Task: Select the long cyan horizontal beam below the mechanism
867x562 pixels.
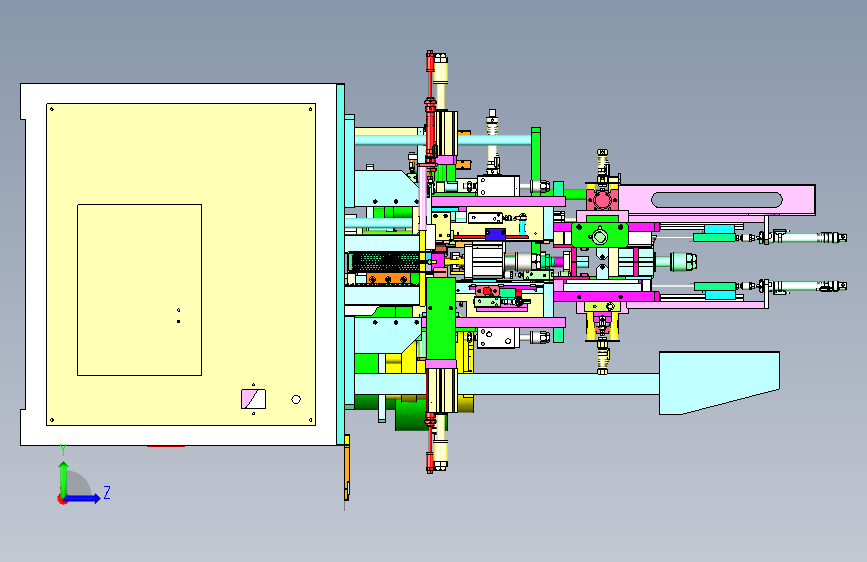Action: [506, 384]
